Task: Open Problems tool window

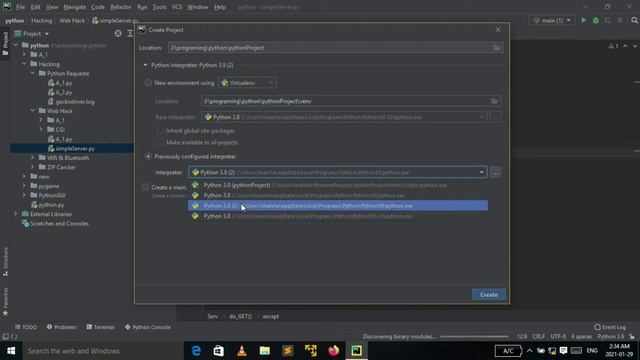Action: tap(62, 327)
